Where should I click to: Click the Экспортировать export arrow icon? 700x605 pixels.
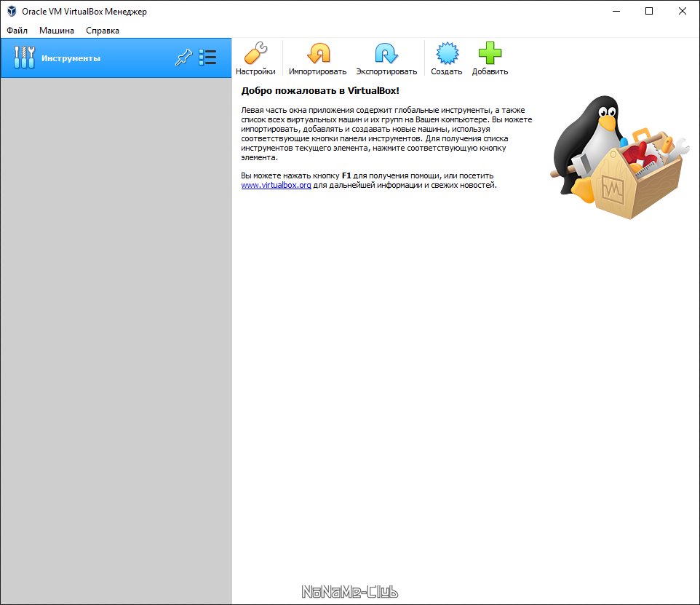point(386,53)
